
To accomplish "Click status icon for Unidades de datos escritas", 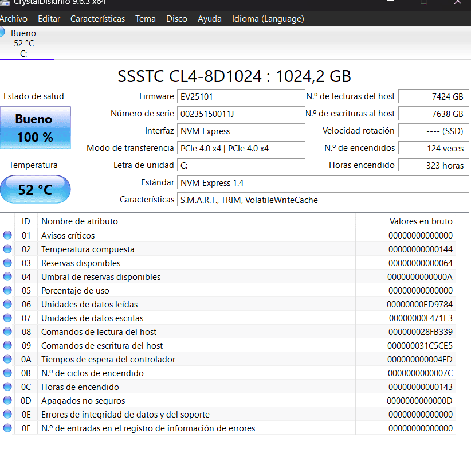I will (x=7, y=318).
